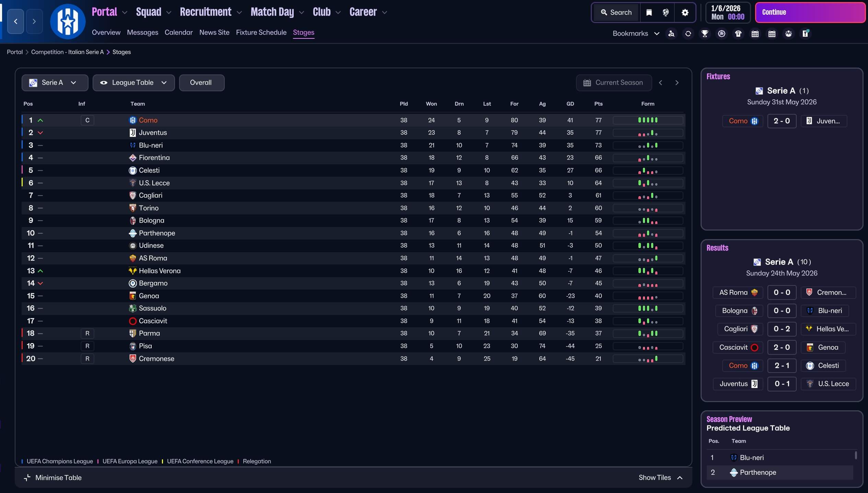Screen dimensions: 868x493
Task: Open Juventus team link in table
Action: pyautogui.click(x=153, y=133)
